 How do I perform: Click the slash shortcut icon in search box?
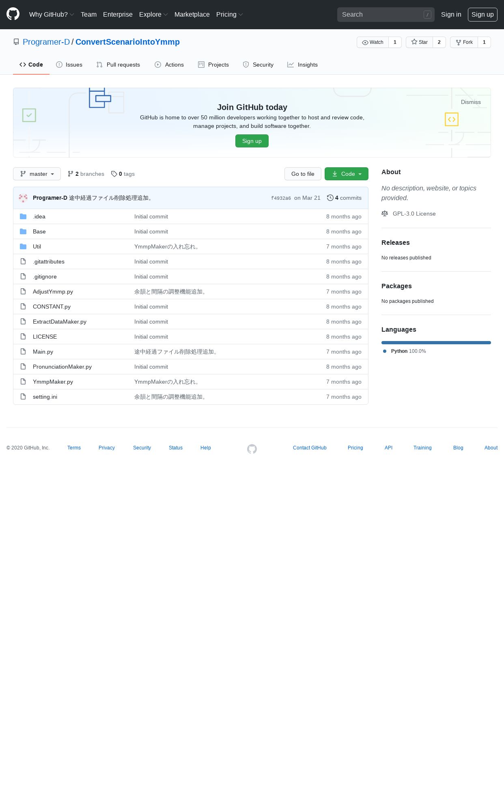click(427, 15)
